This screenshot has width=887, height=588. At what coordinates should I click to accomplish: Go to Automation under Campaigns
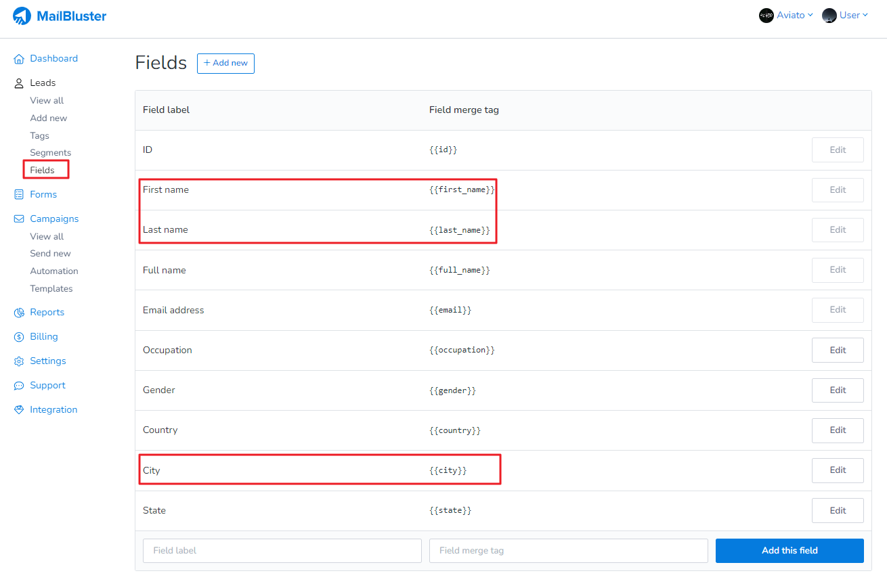coord(54,271)
